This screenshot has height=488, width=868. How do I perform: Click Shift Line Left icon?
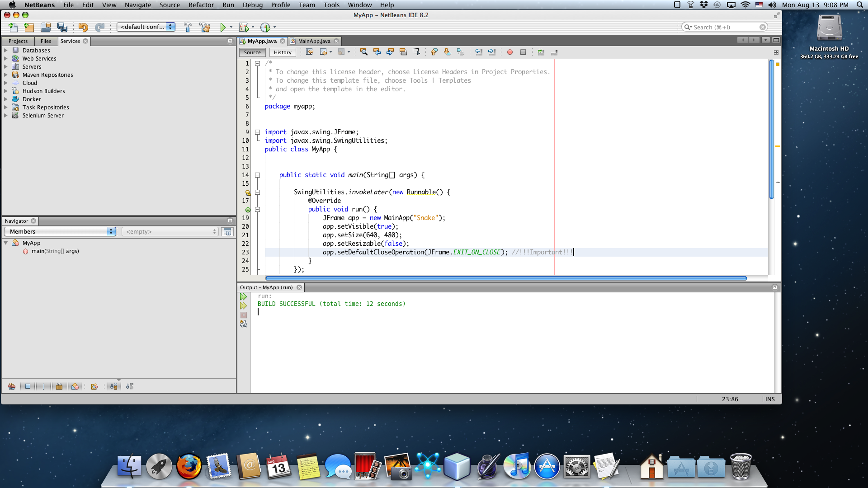click(x=479, y=52)
